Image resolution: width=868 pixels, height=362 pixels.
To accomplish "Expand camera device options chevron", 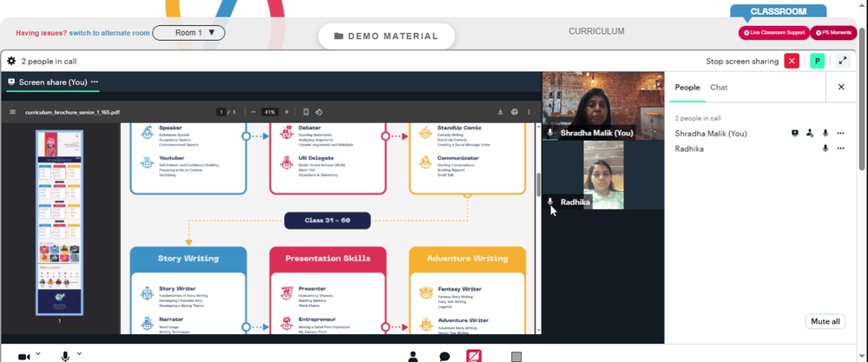I will coord(37,353).
